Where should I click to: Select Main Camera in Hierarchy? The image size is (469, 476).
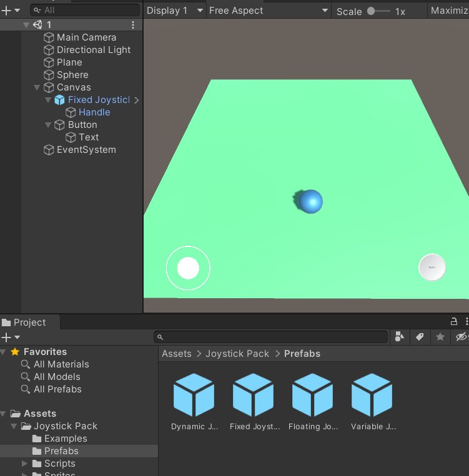[86, 37]
